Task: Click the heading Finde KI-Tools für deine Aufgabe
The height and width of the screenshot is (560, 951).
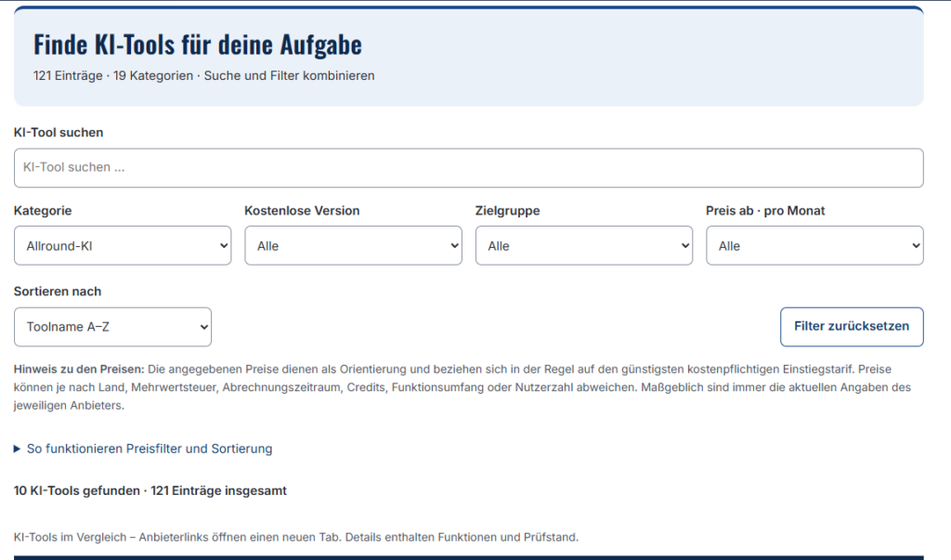Action: 198,45
